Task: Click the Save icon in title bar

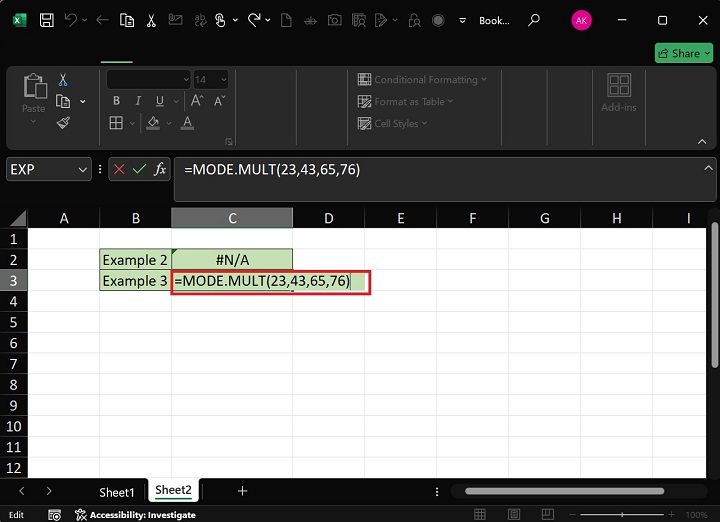Action: (x=46, y=20)
